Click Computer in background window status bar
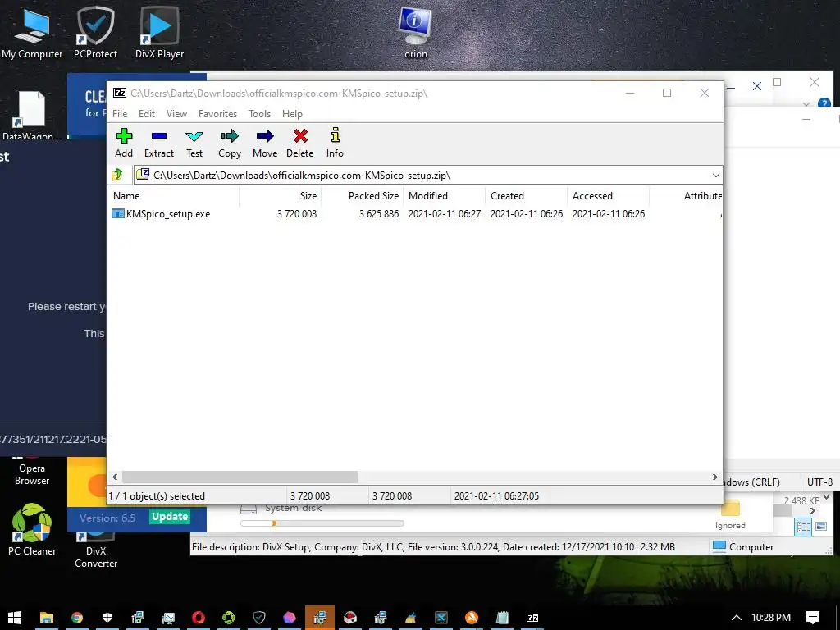The height and width of the screenshot is (630, 840). click(x=743, y=546)
